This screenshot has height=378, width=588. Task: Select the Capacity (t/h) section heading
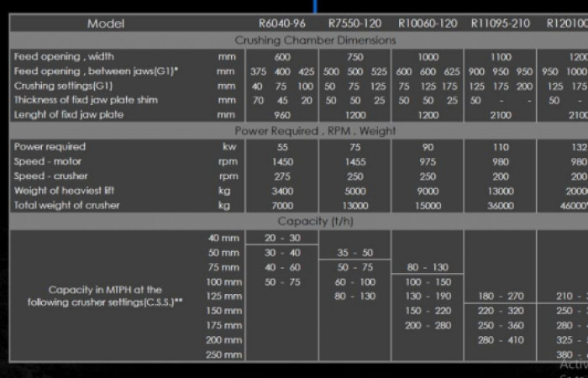tap(315, 222)
